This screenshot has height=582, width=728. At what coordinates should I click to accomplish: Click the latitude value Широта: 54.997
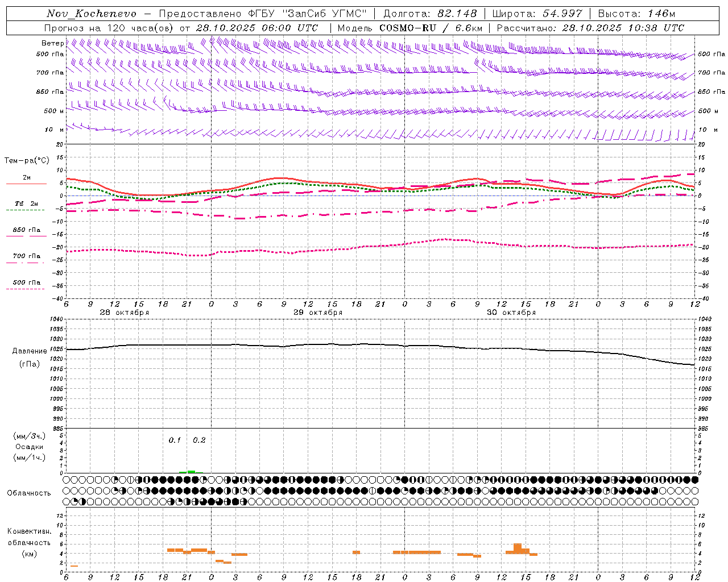click(x=537, y=14)
